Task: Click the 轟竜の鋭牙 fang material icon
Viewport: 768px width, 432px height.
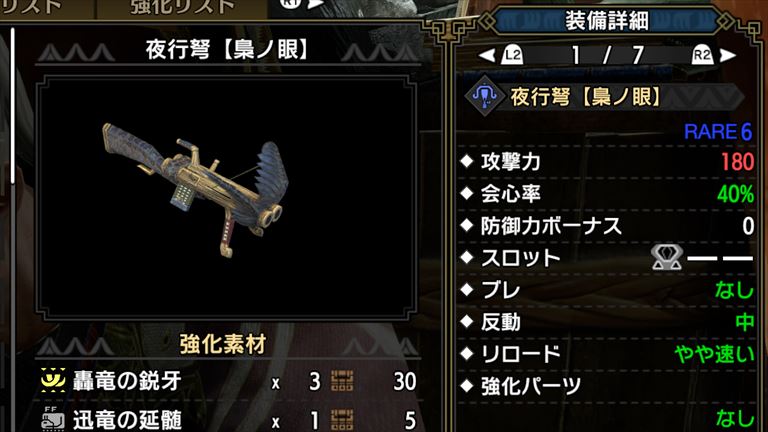Action: pyautogui.click(x=53, y=381)
